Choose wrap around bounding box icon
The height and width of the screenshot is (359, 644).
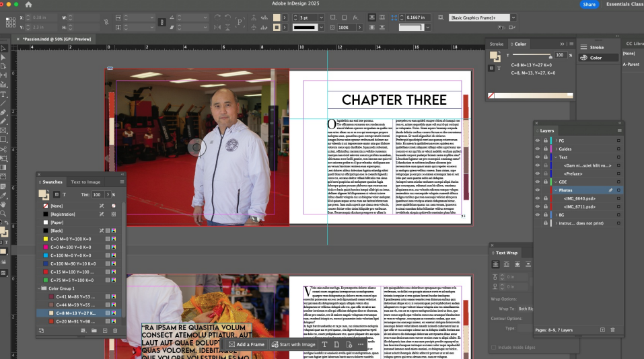pos(507,264)
